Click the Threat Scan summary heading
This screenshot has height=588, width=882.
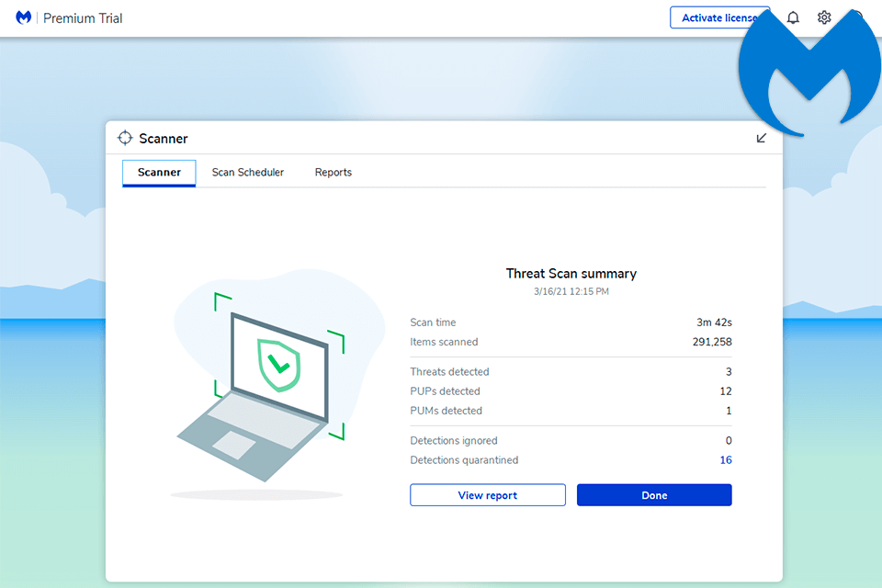coord(571,274)
